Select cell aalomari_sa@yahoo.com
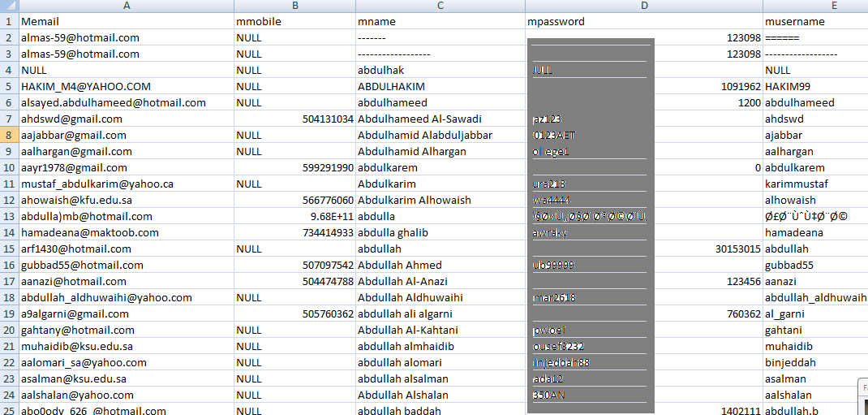 pos(127,363)
